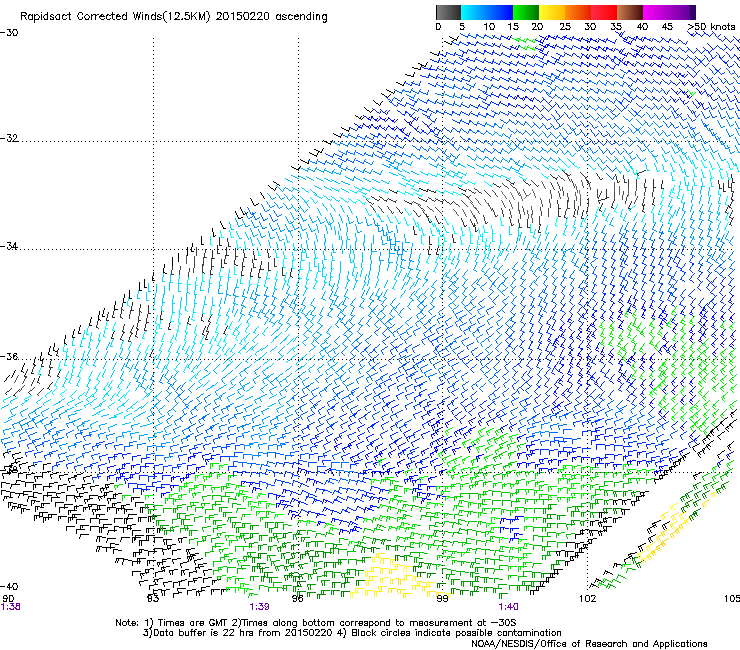Click the '>50 knots' legend label
The height and width of the screenshot is (650, 740).
[x=711, y=27]
